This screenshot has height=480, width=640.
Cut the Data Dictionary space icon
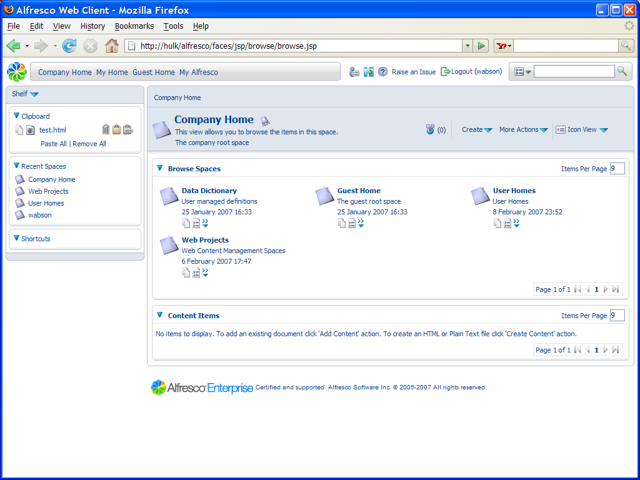point(186,223)
